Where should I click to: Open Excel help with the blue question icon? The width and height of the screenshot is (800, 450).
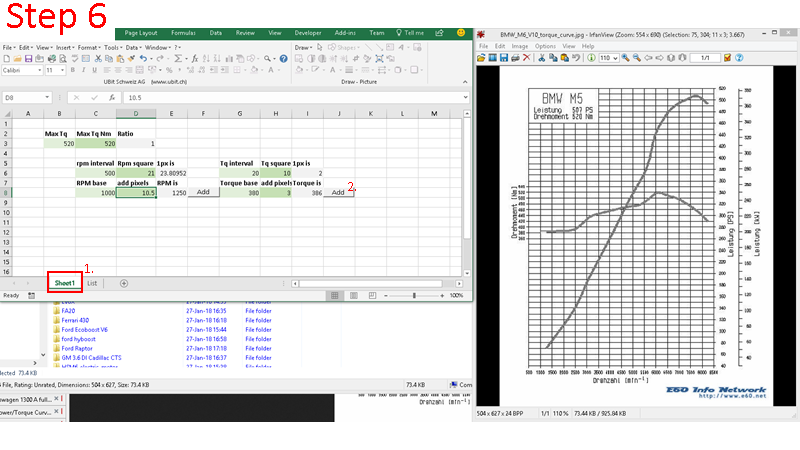coord(284,59)
